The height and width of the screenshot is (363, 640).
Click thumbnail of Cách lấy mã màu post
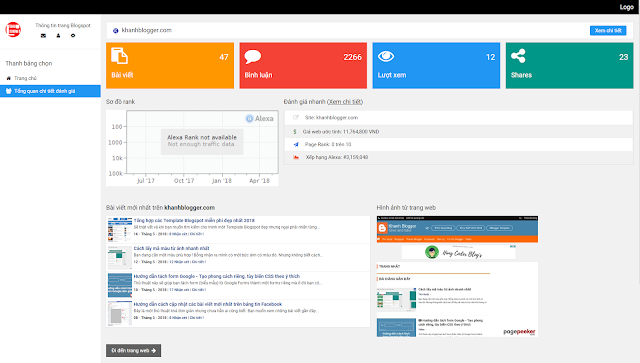pyautogui.click(x=120, y=257)
